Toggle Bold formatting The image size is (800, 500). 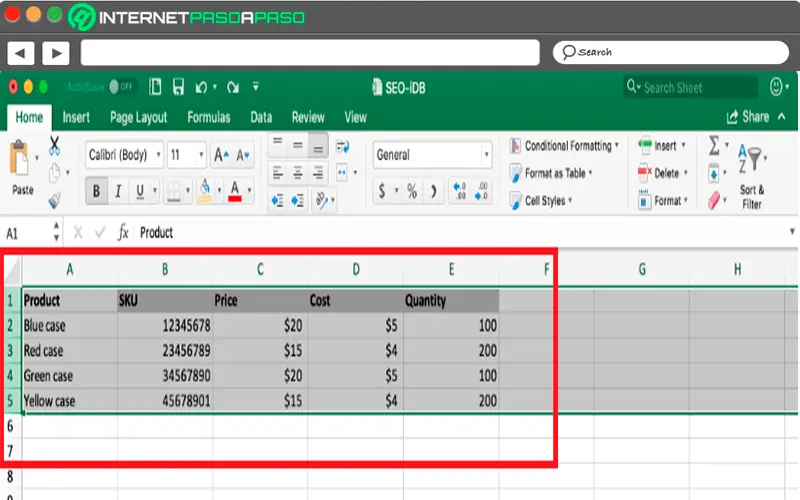click(x=96, y=191)
